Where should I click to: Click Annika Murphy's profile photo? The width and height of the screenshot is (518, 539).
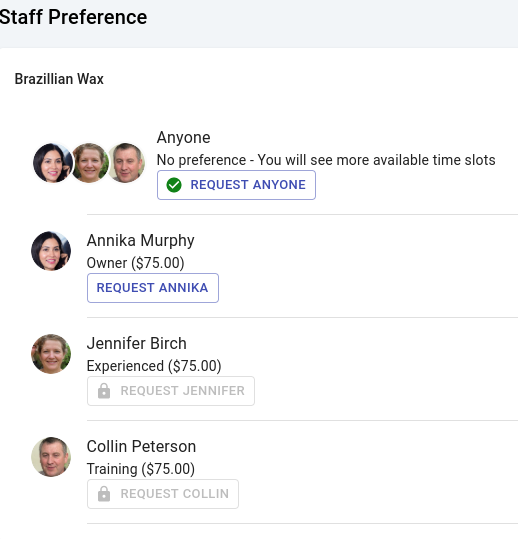[x=51, y=251]
